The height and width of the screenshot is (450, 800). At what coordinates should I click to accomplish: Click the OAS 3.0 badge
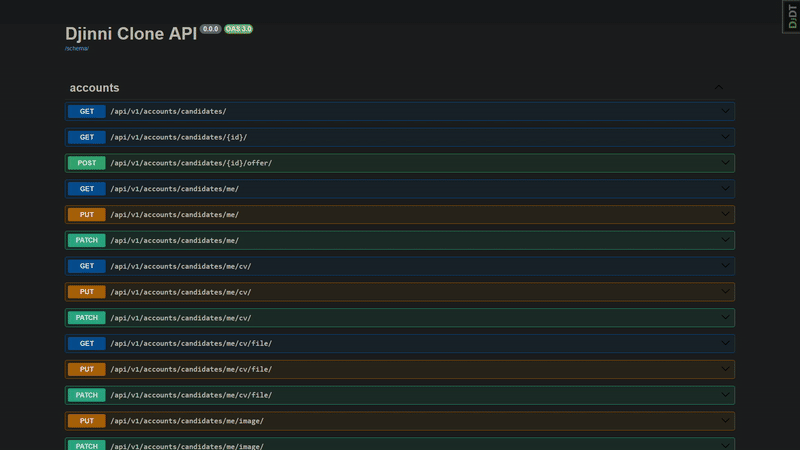coord(238,29)
